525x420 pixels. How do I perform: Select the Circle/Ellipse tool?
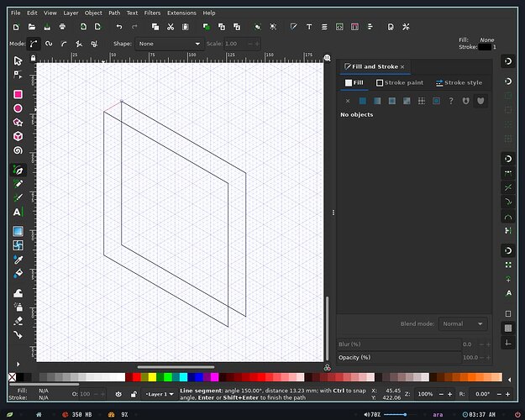(18, 108)
